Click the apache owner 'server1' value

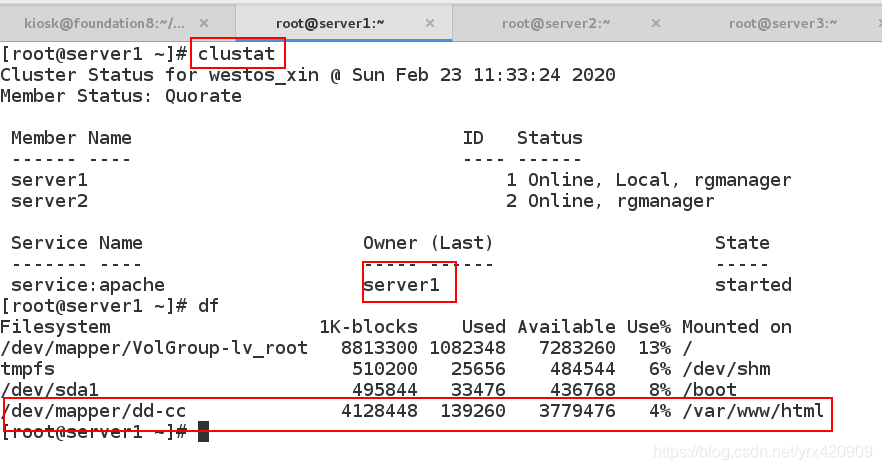point(401,285)
